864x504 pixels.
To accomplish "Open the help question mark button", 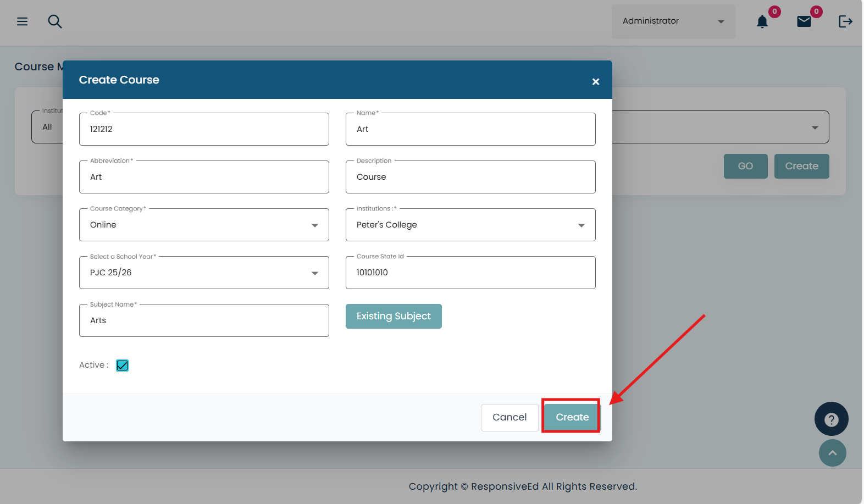I will (x=831, y=419).
